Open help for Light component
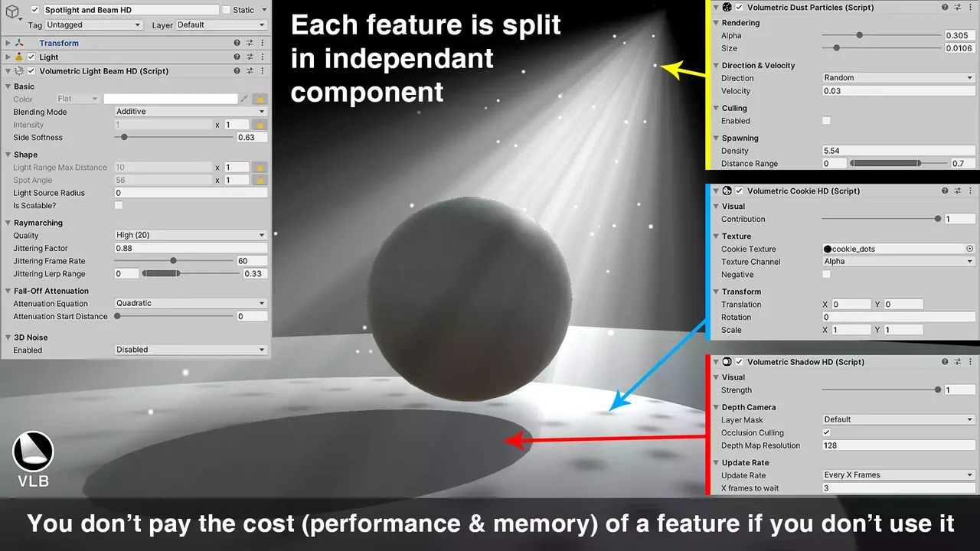Screen dimensions: 980x551 click(237, 57)
